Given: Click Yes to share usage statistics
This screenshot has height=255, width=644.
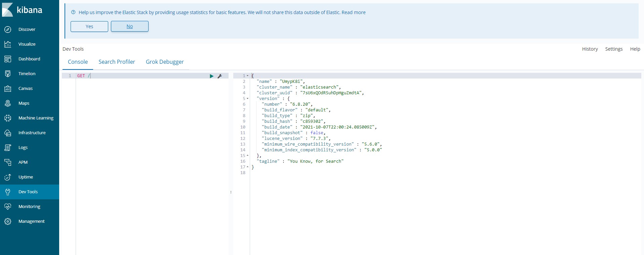Looking at the screenshot, I should 89,27.
